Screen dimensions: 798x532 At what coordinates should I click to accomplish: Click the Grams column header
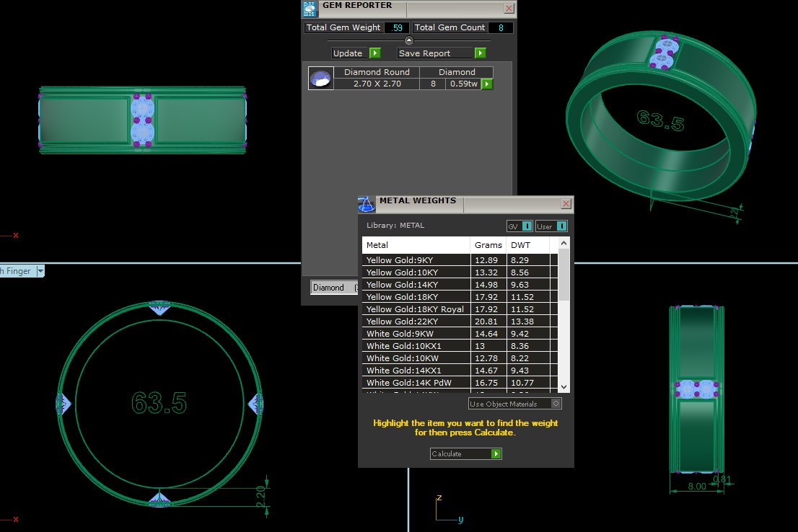488,245
